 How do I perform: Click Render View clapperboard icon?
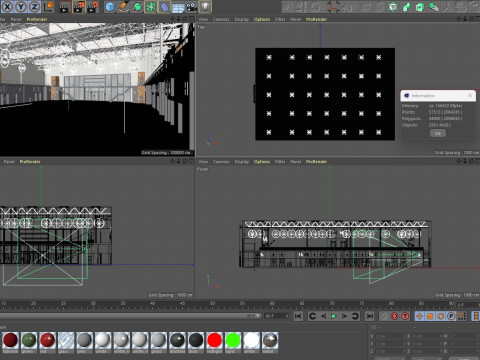[x=64, y=7]
